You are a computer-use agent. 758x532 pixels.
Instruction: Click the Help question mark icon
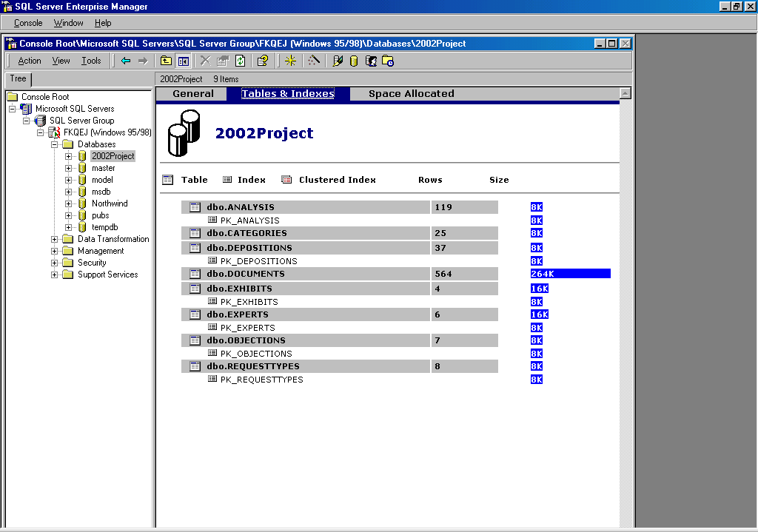262,61
